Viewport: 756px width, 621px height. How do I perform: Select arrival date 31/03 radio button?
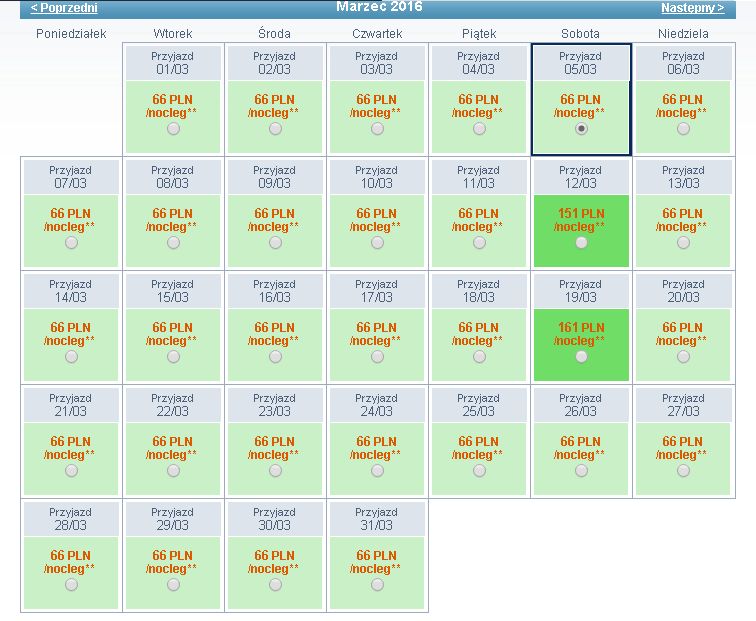tap(378, 585)
